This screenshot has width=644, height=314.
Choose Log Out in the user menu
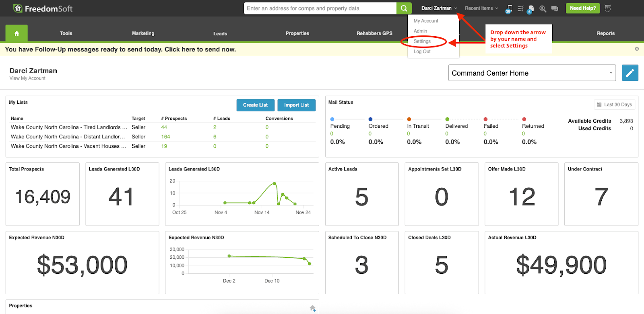[x=422, y=51]
